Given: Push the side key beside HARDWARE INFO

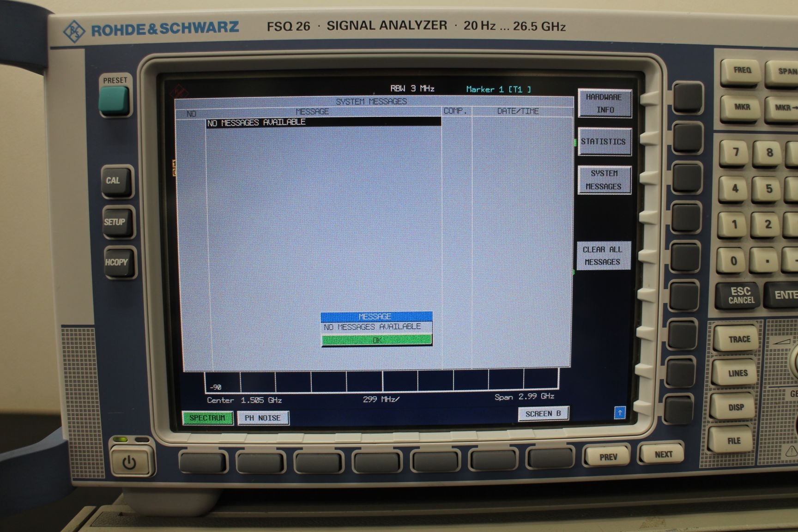Looking at the screenshot, I should 687,98.
